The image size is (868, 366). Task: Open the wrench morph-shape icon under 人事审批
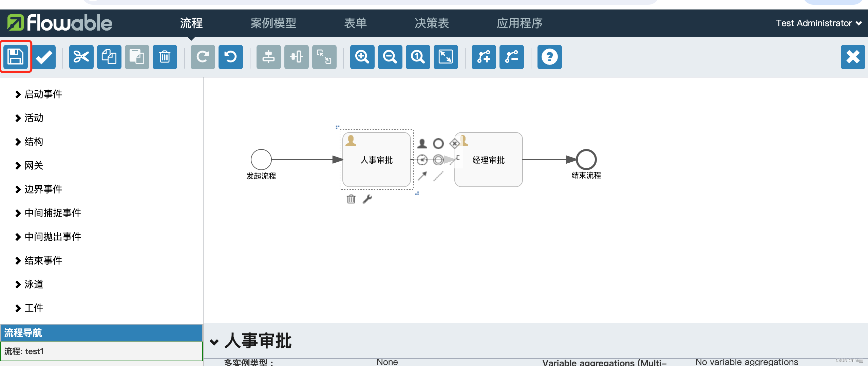point(367,199)
